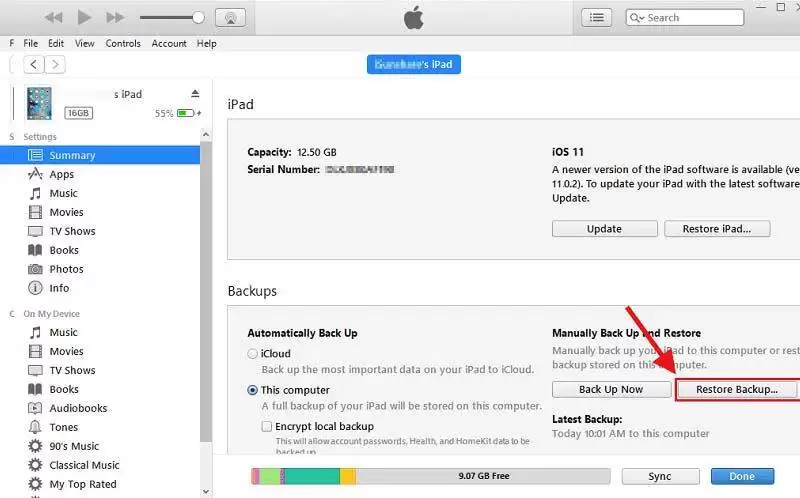Click the Tones bell icon
Image resolution: width=800 pixels, height=498 pixels.
tap(35, 427)
